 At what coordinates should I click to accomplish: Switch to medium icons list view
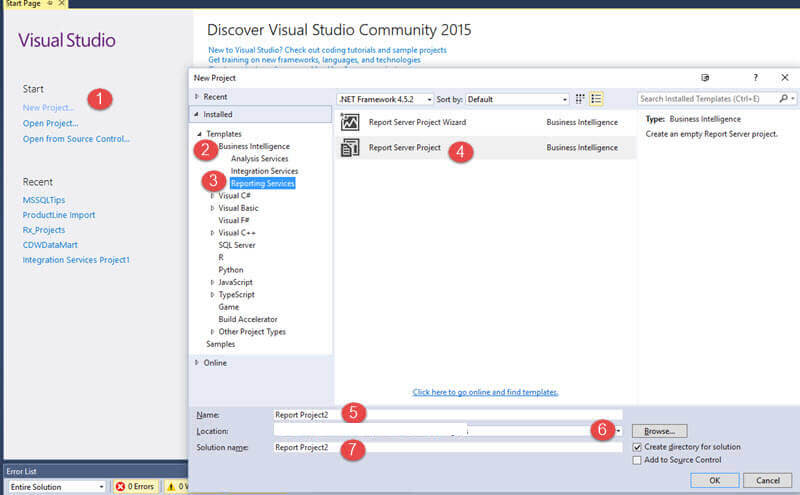[596, 99]
